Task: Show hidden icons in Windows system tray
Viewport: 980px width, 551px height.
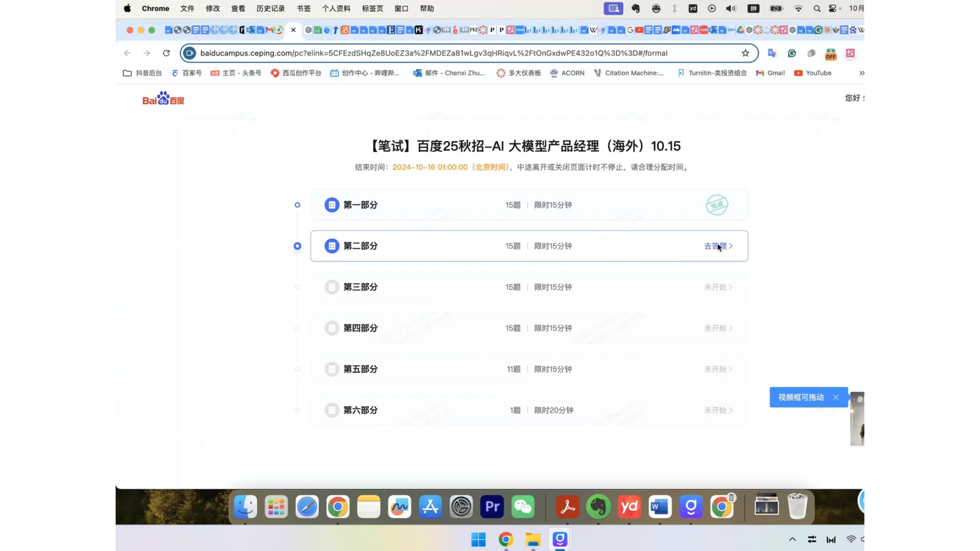Action: point(792,539)
